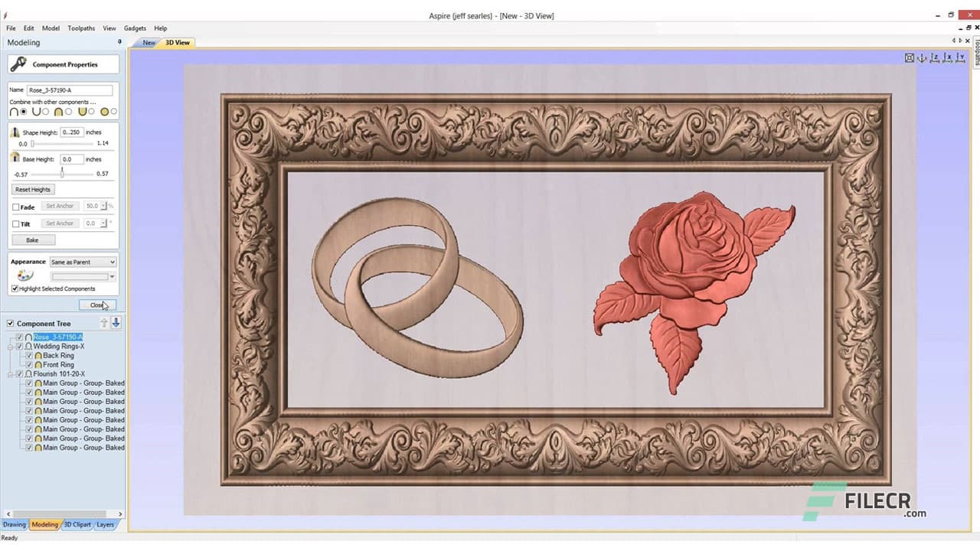Open Appearance 'Same as Parent' dropdown

83,262
